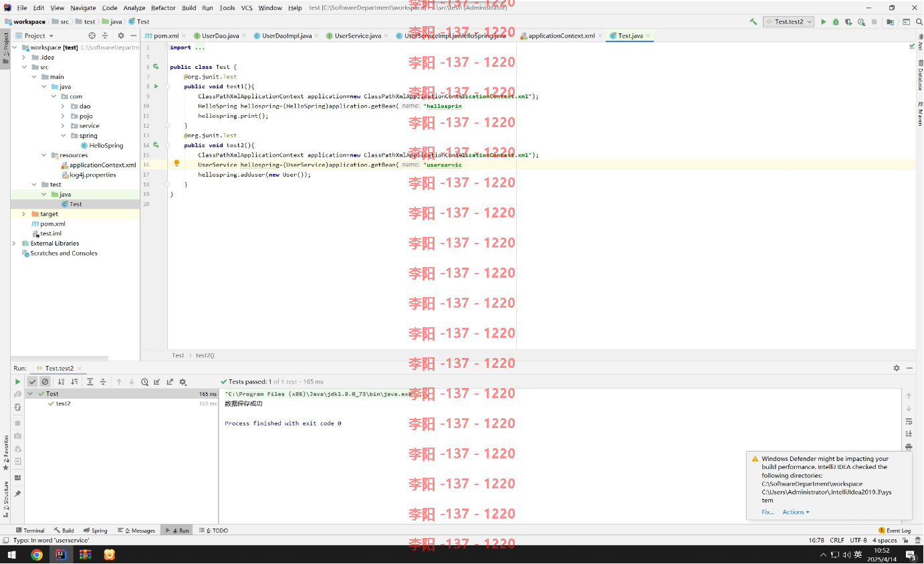Image resolution: width=924 pixels, height=564 pixels.
Task: Rerun tests with green play in Run panel
Action: (18, 381)
